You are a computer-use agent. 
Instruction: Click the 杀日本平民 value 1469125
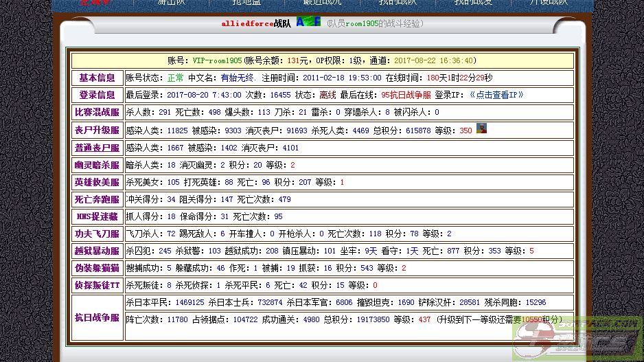(189, 302)
